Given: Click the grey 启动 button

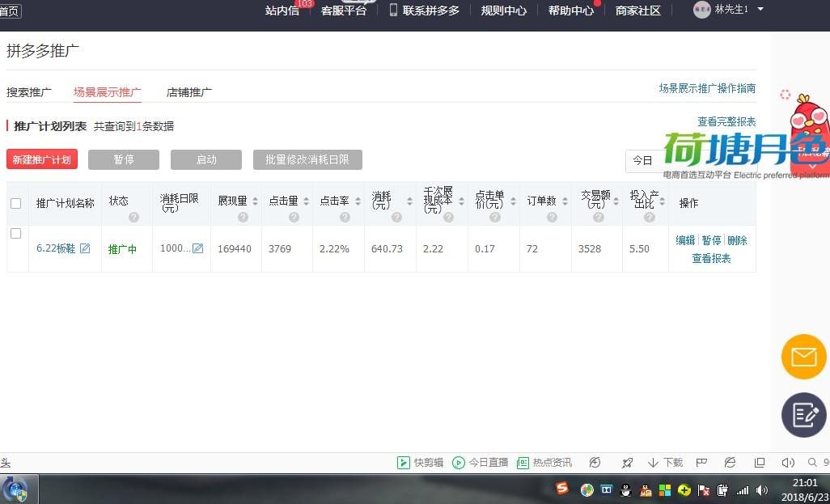Looking at the screenshot, I should click(206, 159).
